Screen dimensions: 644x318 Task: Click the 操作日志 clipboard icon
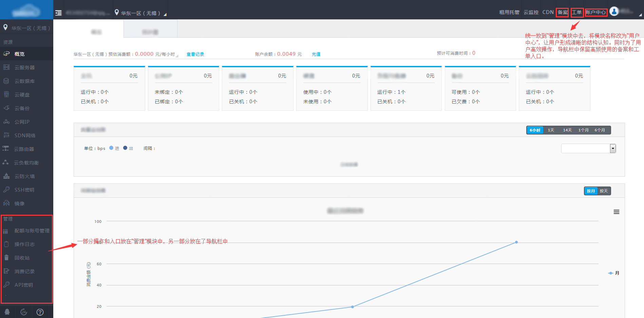tap(6, 244)
